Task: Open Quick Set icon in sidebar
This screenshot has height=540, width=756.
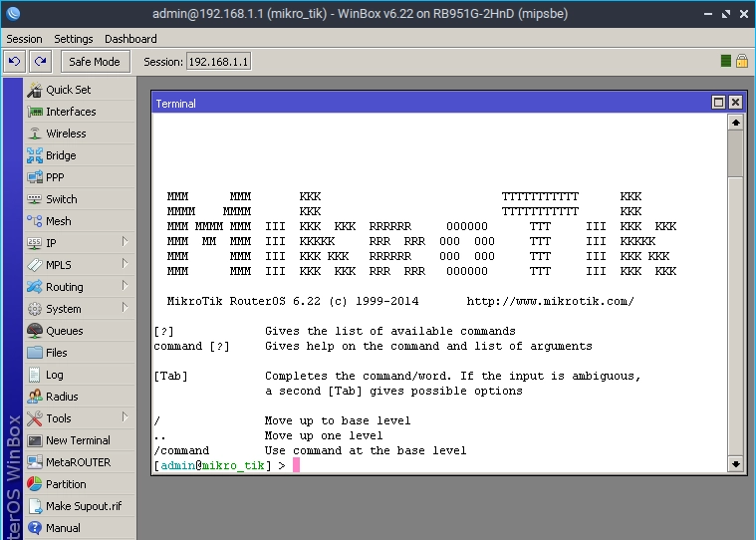Action: (35, 90)
